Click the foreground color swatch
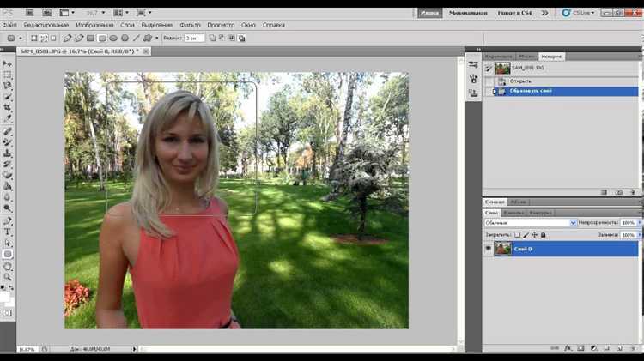This screenshot has height=361, width=644. [x=5, y=296]
